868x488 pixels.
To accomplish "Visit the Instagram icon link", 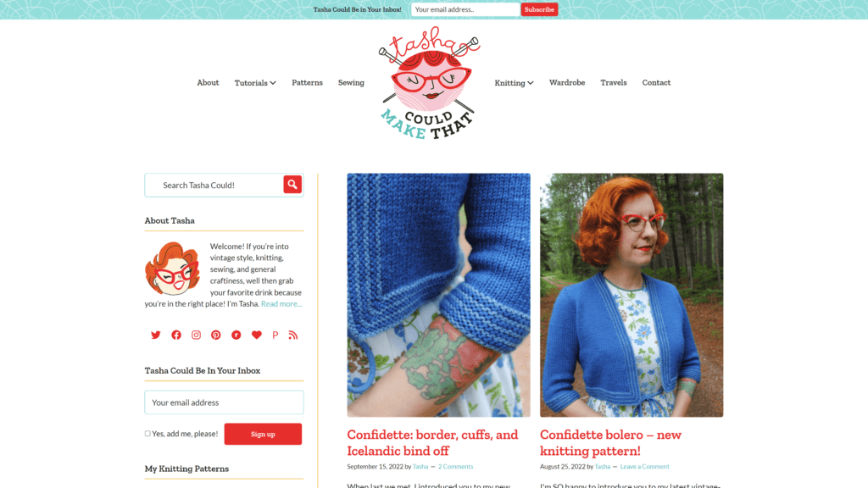I will [x=196, y=335].
